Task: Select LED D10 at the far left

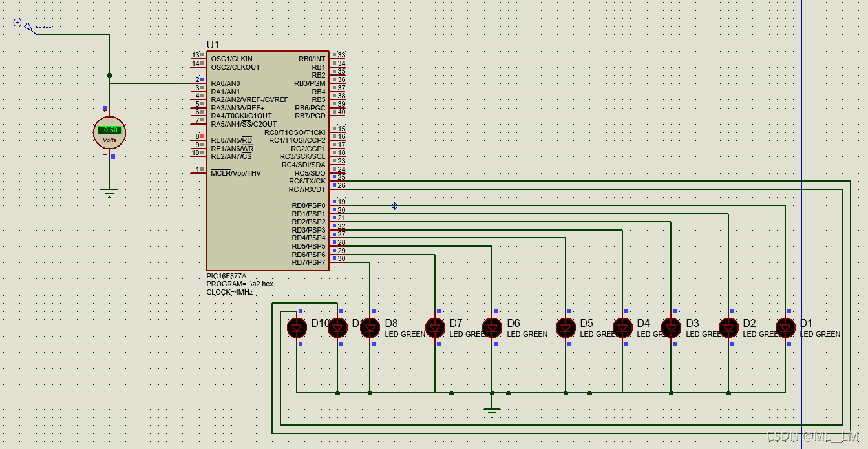Action: (x=297, y=328)
